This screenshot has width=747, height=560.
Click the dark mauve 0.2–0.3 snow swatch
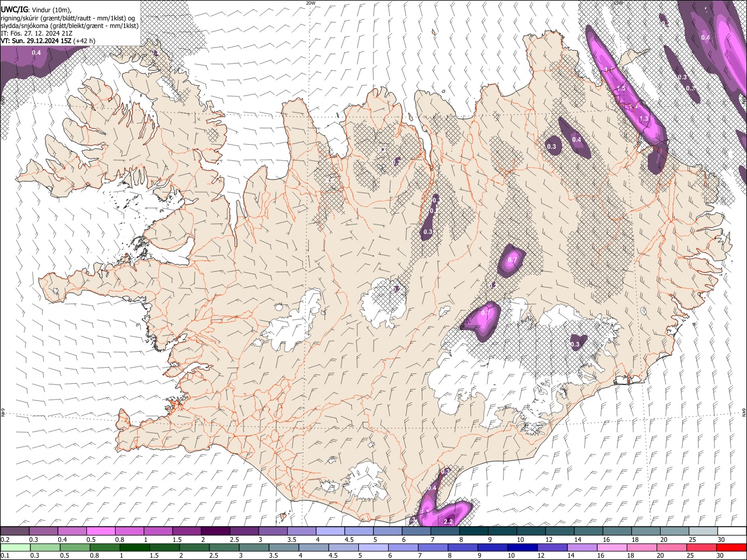(15, 531)
